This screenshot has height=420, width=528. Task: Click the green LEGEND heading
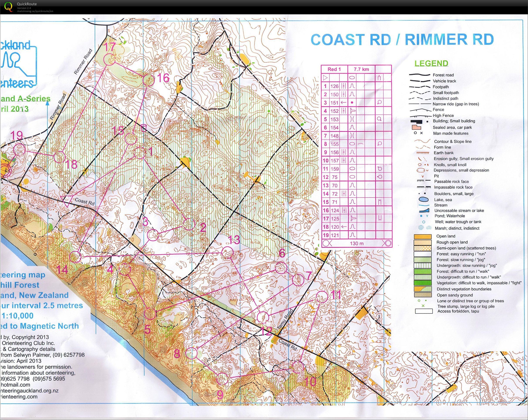[431, 63]
